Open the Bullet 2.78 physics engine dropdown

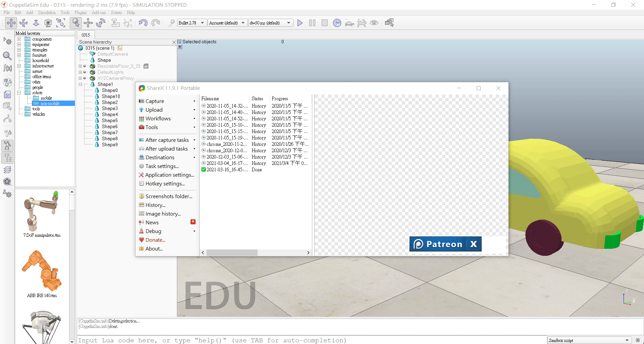pyautogui.click(x=192, y=23)
